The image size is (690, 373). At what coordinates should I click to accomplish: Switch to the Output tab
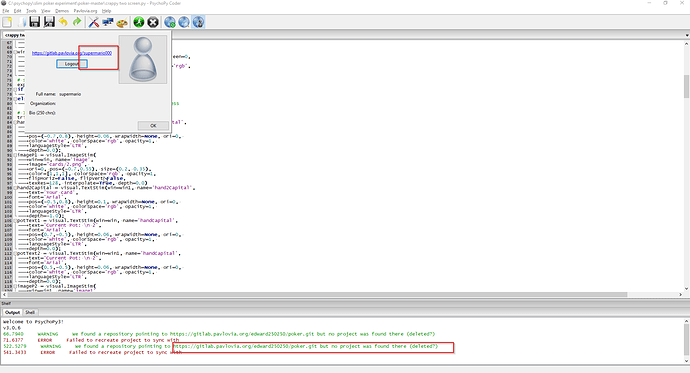point(12,312)
